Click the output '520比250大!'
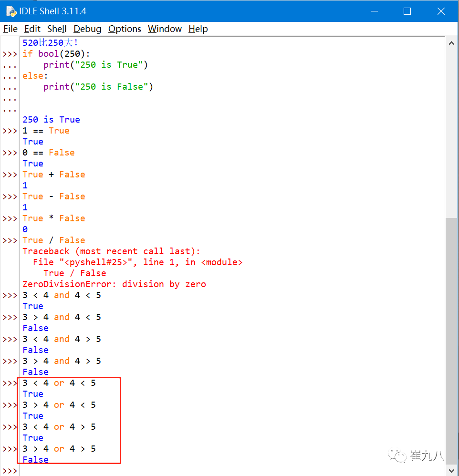This screenshot has width=459, height=476. click(51, 43)
